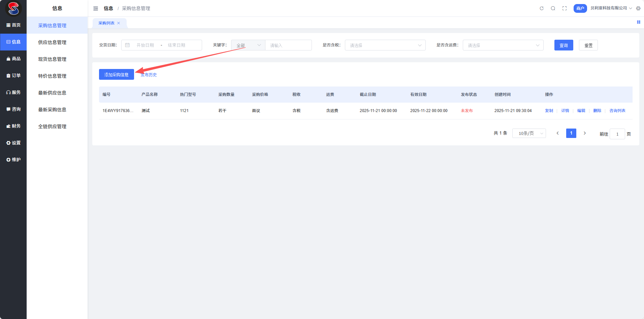Select 订单 in the left navigation
Viewport: 644px width, 319px height.
(13, 75)
